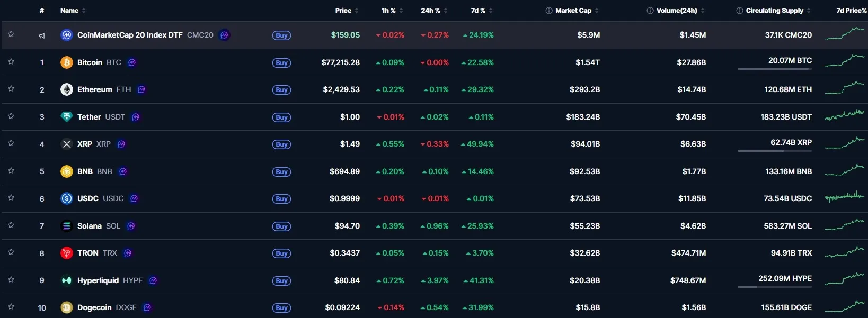Image resolution: width=868 pixels, height=318 pixels.
Task: Sort table by Price column
Action: (347, 11)
